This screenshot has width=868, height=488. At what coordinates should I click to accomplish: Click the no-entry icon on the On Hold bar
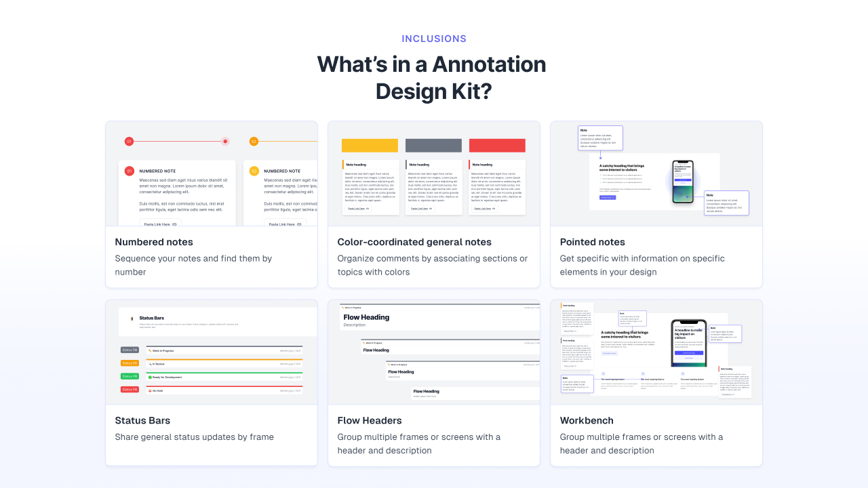[x=150, y=390]
